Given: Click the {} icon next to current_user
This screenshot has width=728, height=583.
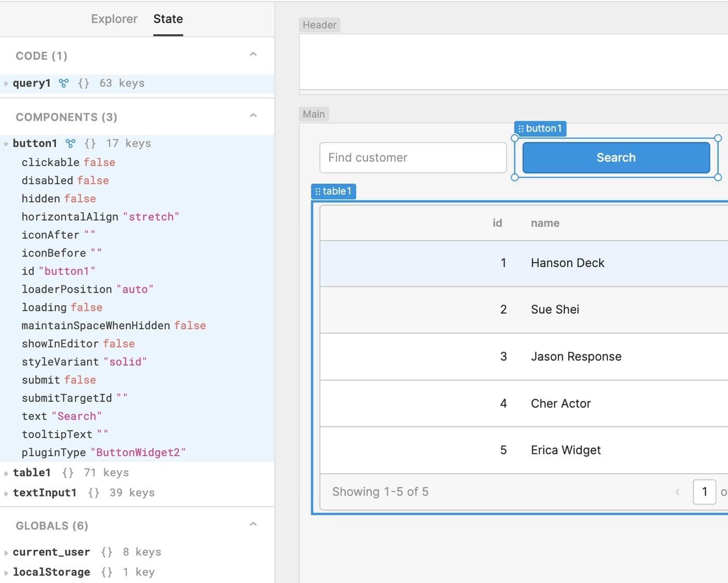Looking at the screenshot, I should point(107,552).
